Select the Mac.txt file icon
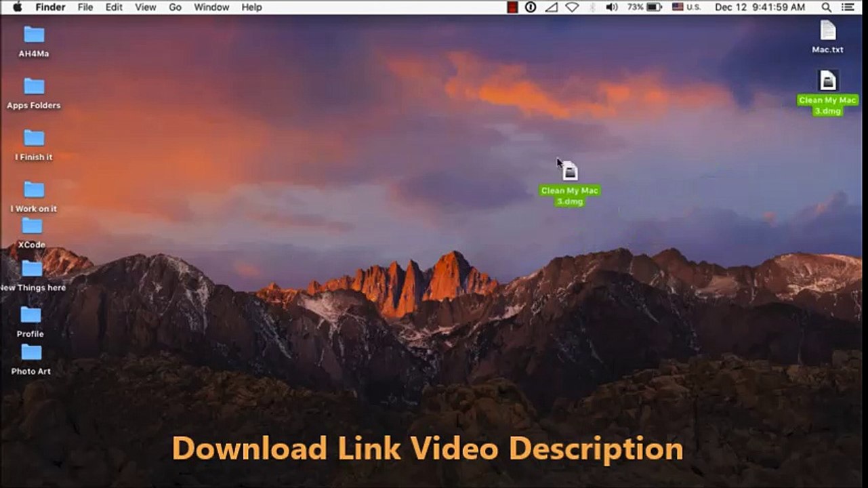Image resolution: width=868 pixels, height=488 pixels. 828,30
